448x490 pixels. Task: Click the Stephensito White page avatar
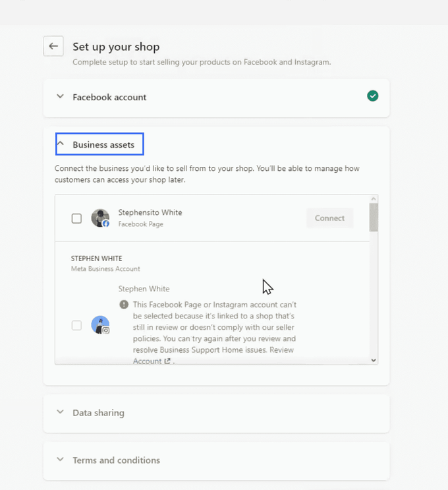[x=100, y=218]
